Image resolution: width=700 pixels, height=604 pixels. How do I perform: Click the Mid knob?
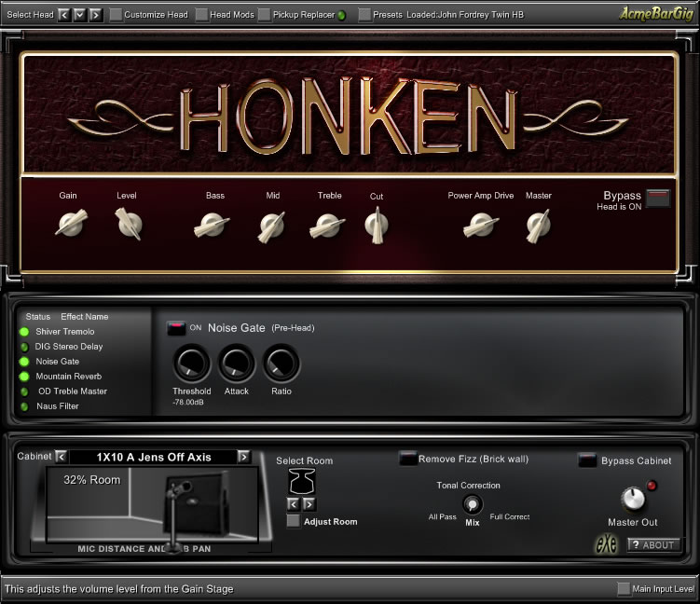click(x=271, y=226)
